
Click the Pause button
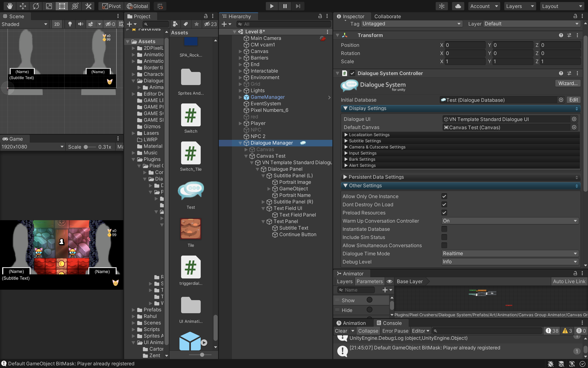coord(285,6)
